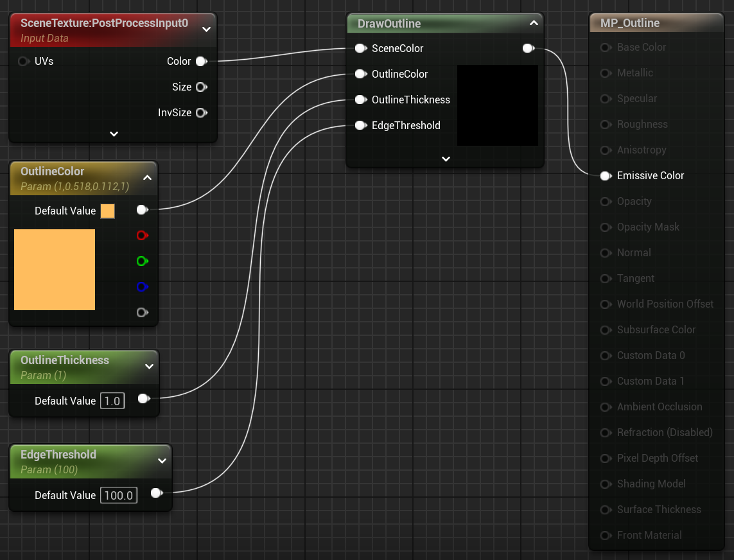Collapse the OutlineColor node preview
734x560 pixels.
[x=147, y=178]
